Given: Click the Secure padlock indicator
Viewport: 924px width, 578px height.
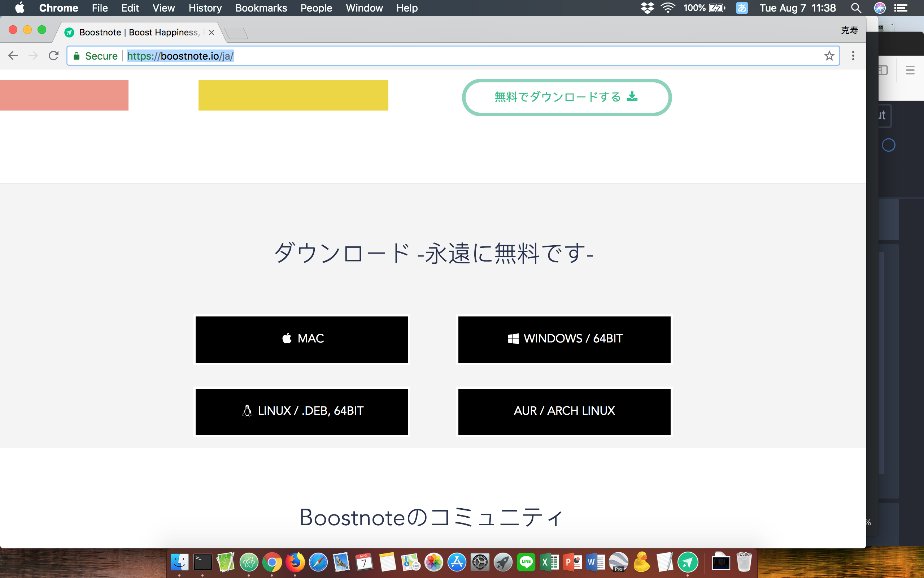Looking at the screenshot, I should tap(95, 56).
